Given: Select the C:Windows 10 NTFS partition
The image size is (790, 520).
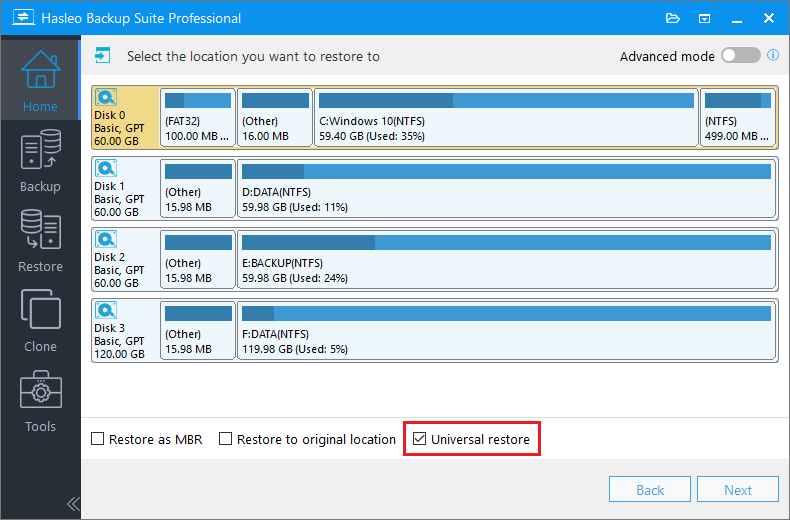Looking at the screenshot, I should pos(506,117).
